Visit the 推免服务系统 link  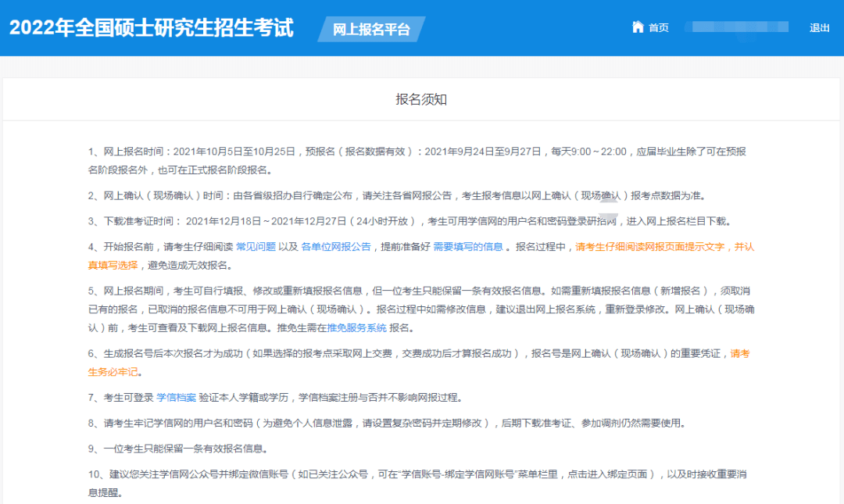click(356, 327)
